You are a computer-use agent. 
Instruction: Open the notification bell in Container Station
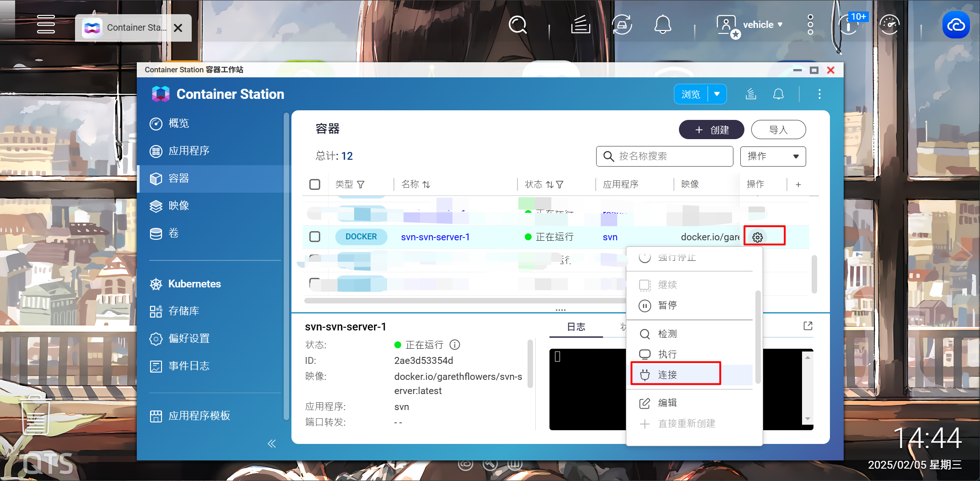778,94
